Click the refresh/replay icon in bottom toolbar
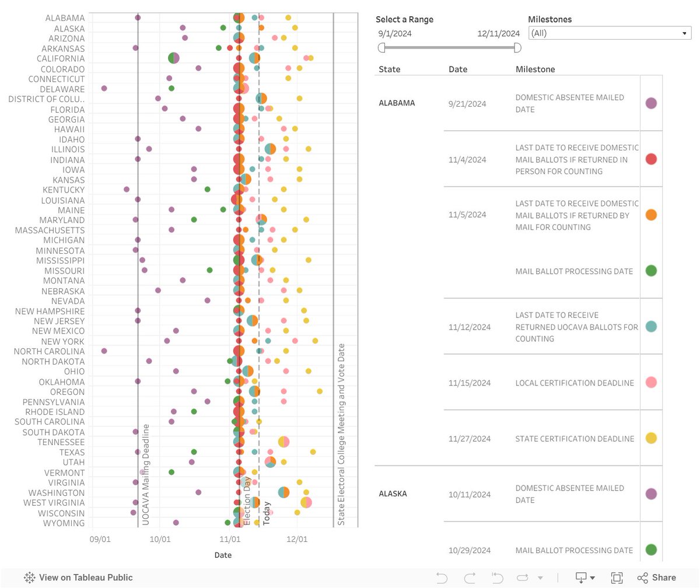 coord(523,577)
